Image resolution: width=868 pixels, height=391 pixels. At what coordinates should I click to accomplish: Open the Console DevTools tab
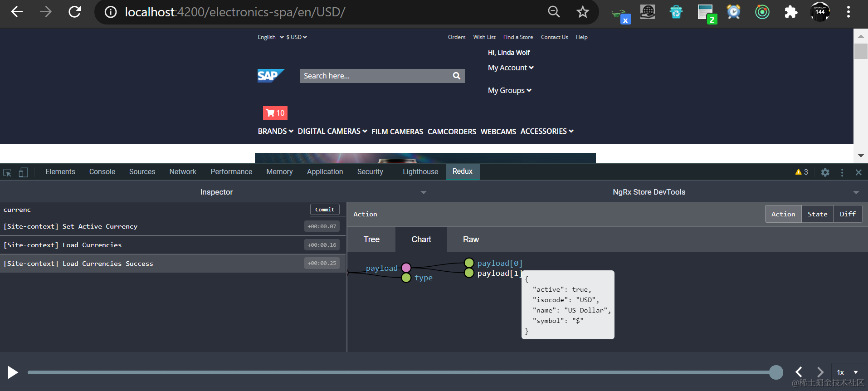[x=102, y=172]
